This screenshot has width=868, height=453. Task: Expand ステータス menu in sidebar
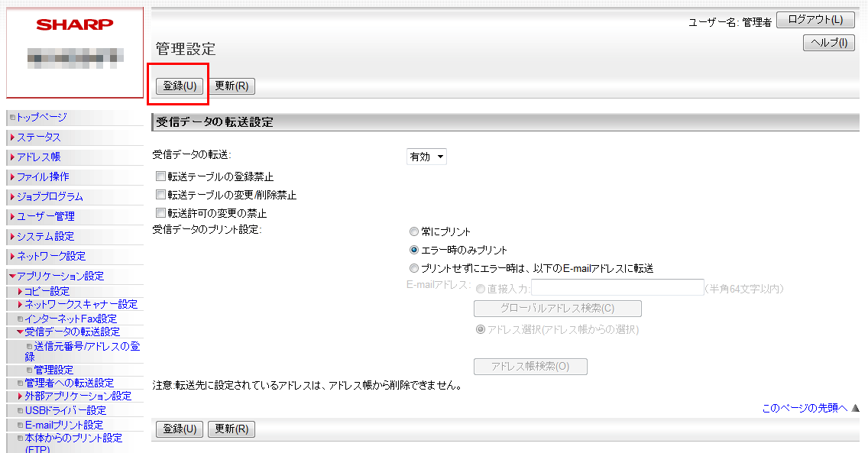(39, 138)
